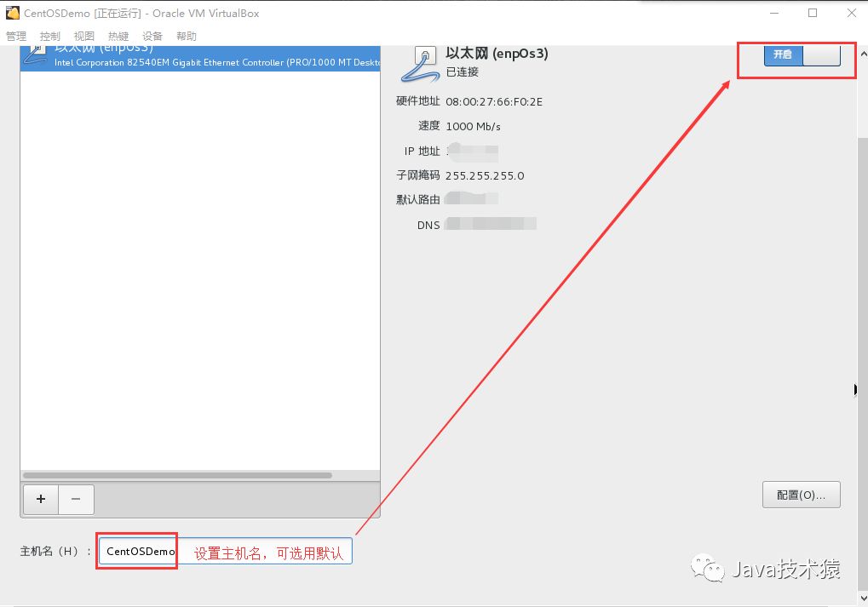The height and width of the screenshot is (607, 868).
Task: Click the 已连接 status text
Action: [463, 72]
